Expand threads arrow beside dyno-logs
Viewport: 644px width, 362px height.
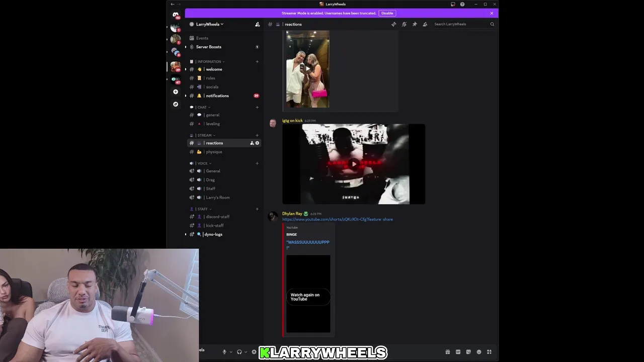186,234
